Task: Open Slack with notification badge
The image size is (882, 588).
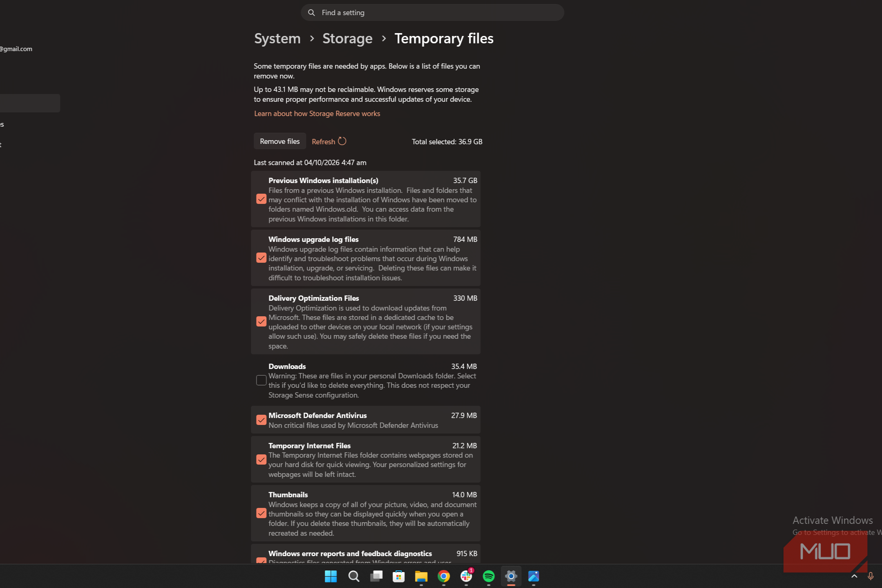Action: [x=466, y=576]
